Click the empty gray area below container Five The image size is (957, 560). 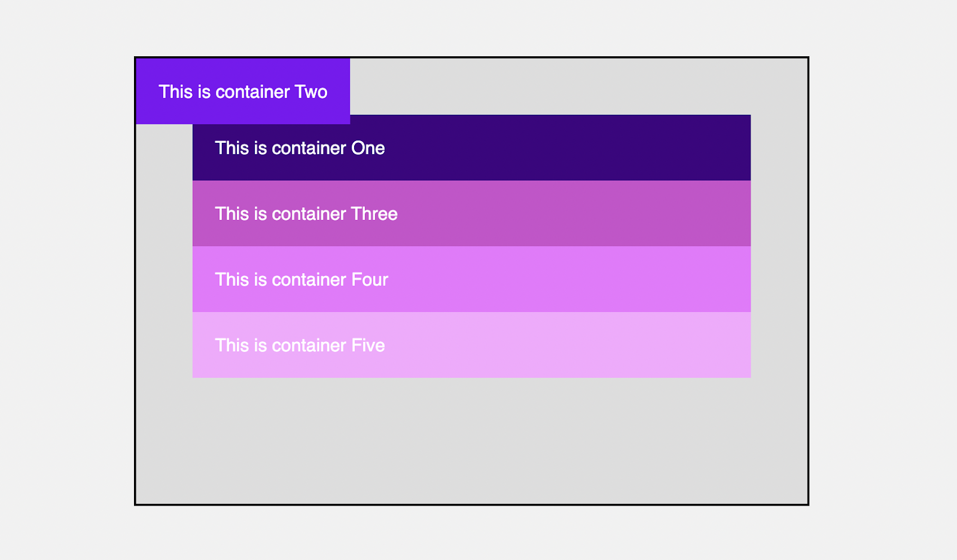pos(471,442)
